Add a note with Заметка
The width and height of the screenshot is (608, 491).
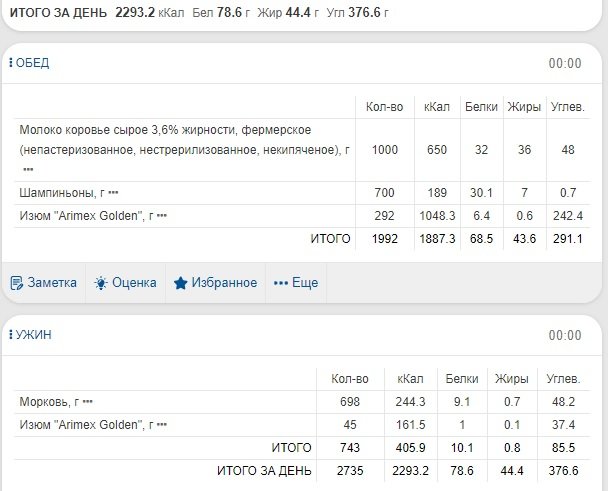(43, 282)
